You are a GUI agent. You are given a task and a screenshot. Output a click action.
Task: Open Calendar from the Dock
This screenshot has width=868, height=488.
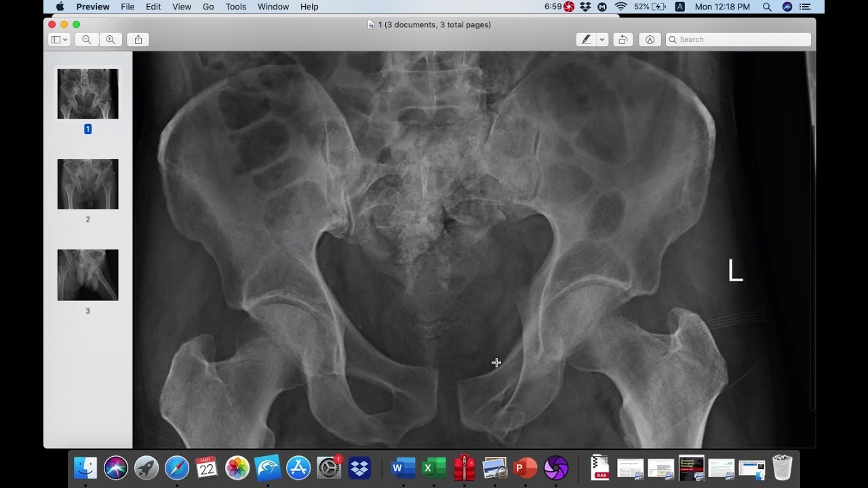(207, 468)
